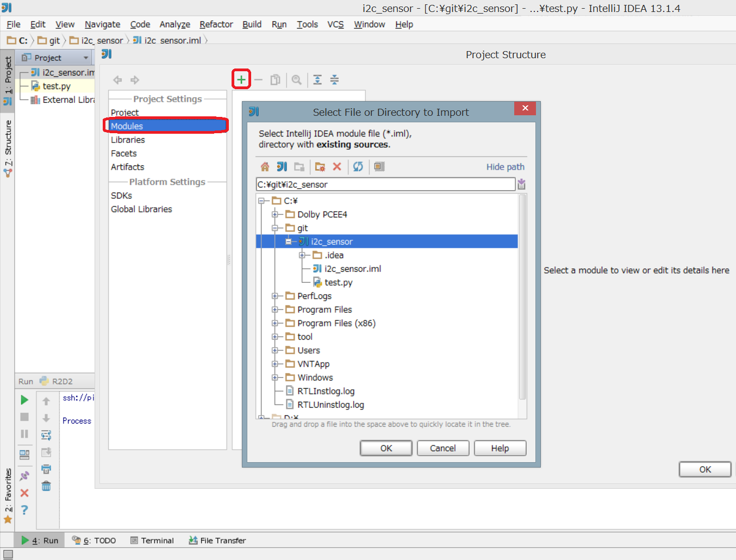Screen dimensions: 736x560
Task: Click the expand all icon in Project Structure
Action: click(317, 80)
